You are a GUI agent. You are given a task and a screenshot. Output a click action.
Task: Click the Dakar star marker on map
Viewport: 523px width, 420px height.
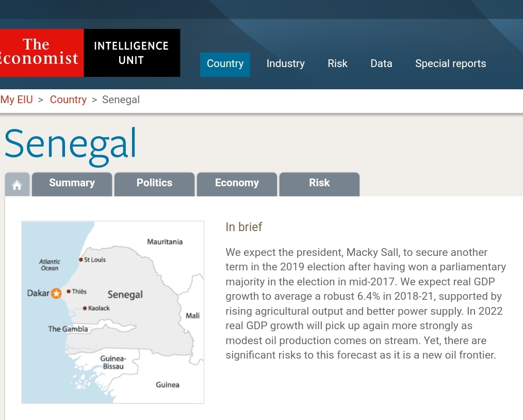tap(56, 294)
